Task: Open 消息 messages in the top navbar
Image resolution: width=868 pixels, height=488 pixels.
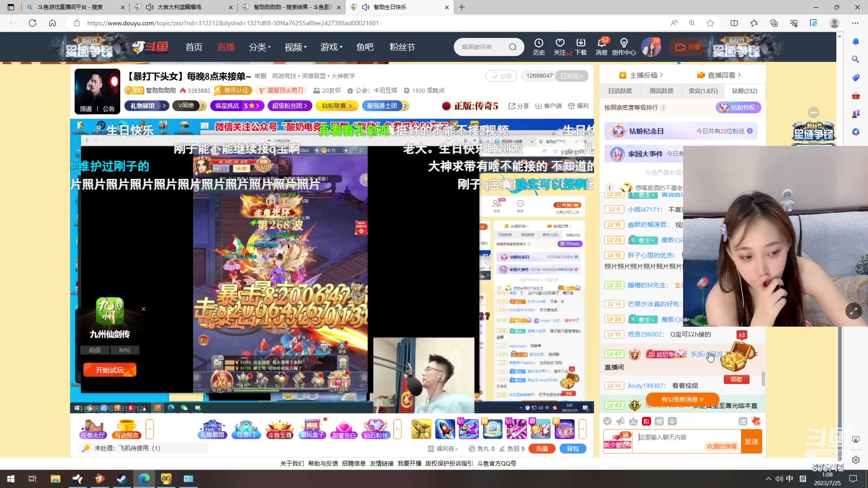Action: tap(601, 47)
